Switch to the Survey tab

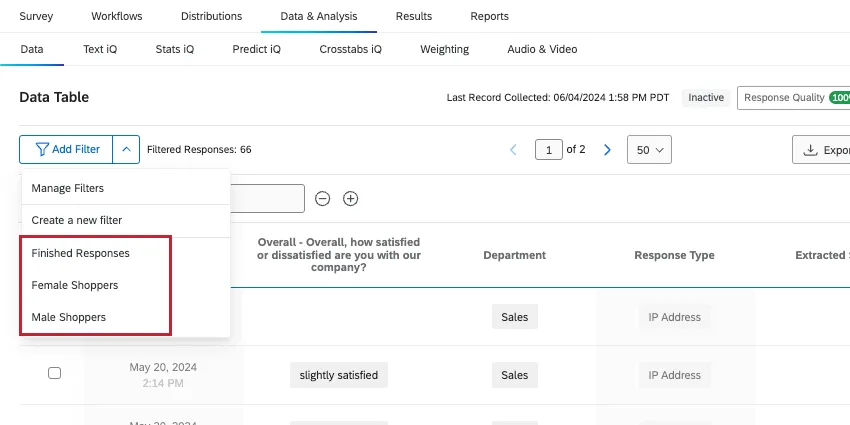coord(36,16)
